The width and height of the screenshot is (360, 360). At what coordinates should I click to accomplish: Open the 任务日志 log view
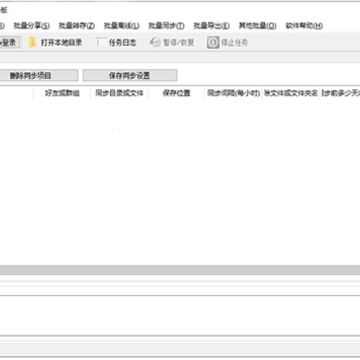click(x=122, y=43)
